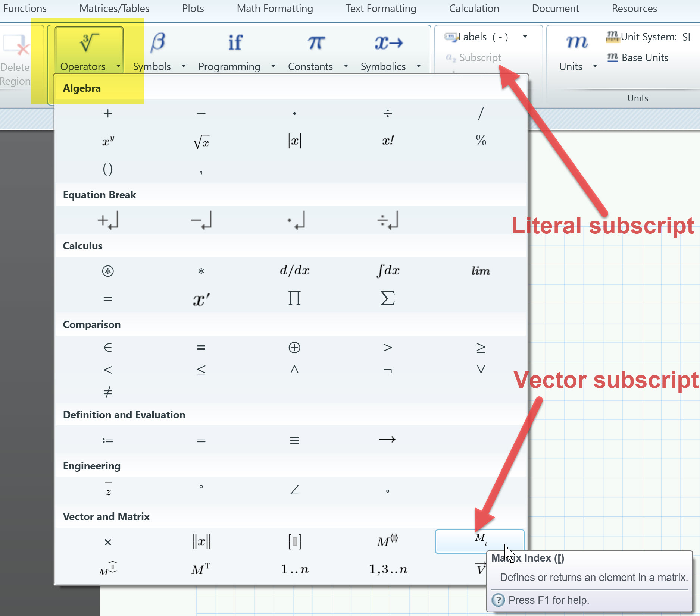This screenshot has width=700, height=616.
Task: Open the Plots tab
Action: point(193,9)
